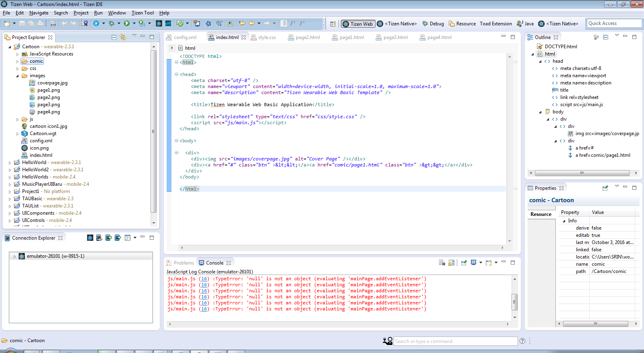Expand HelloWorld project
The image size is (644, 353).
point(10,163)
